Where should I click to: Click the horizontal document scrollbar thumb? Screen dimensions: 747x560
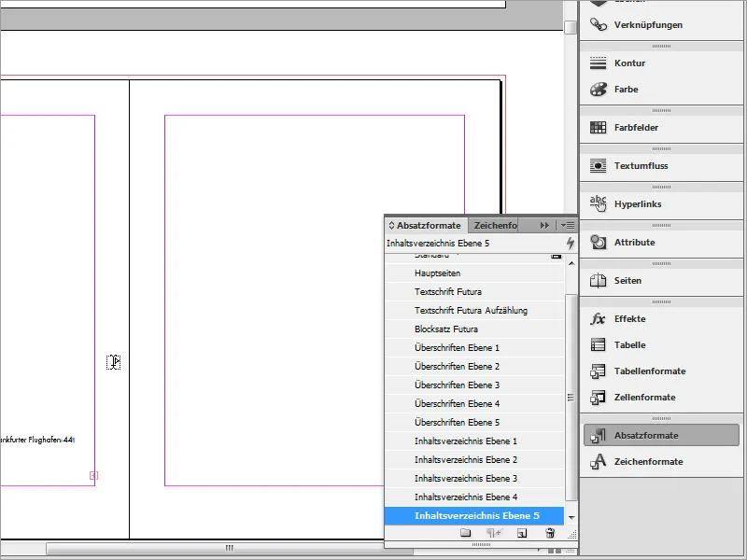[x=229, y=548]
